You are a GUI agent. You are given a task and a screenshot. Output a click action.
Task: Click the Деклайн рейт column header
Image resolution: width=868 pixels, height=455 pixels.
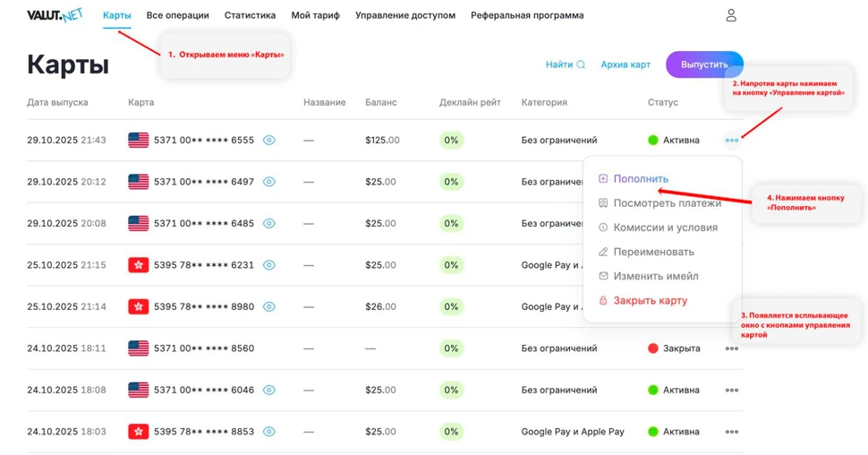(x=470, y=102)
